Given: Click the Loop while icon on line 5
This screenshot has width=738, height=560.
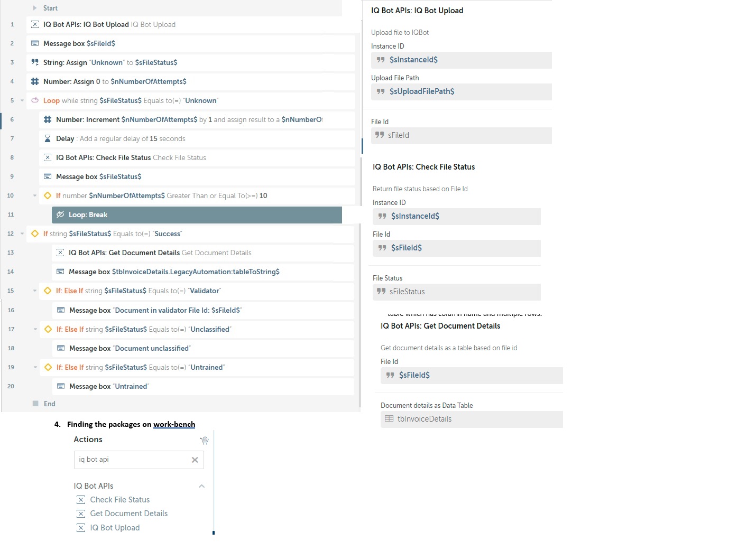Looking at the screenshot, I should [x=35, y=100].
